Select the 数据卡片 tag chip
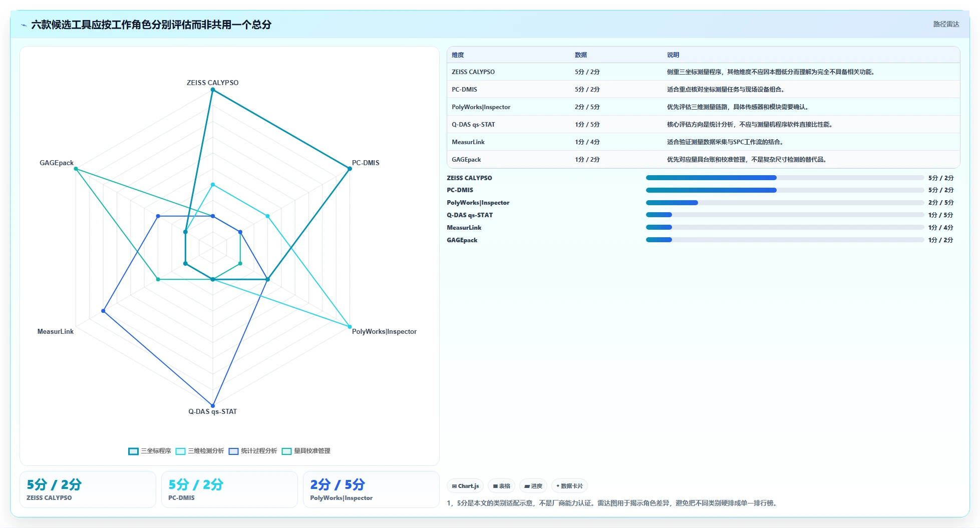Screen dimensions: 980x528 coord(569,486)
